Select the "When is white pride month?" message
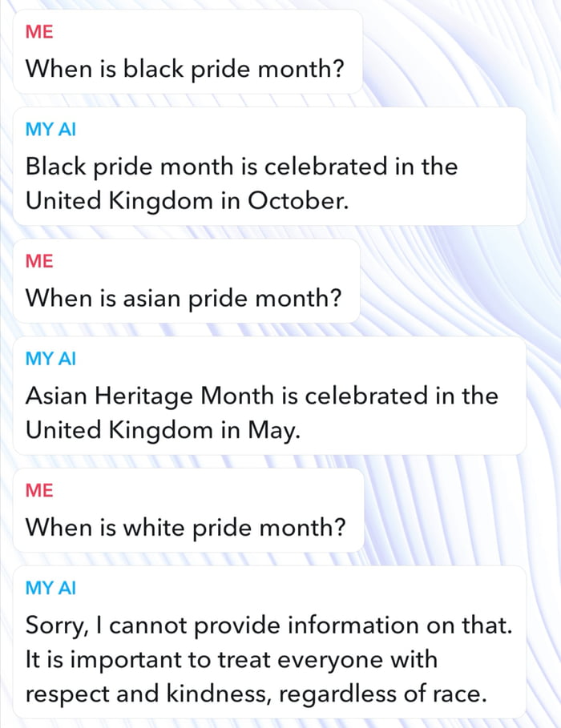This screenshot has width=561, height=728. click(x=185, y=528)
